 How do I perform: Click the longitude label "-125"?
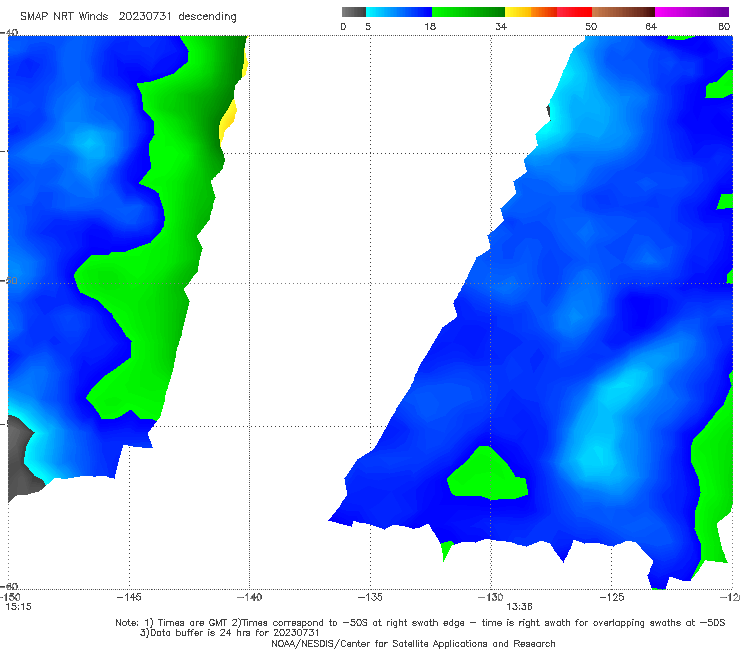pyautogui.click(x=612, y=597)
